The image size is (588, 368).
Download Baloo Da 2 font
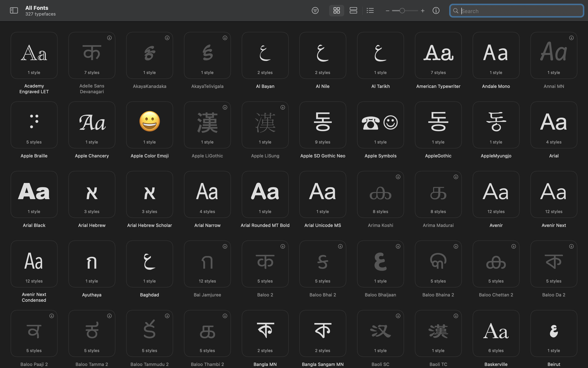(571, 246)
